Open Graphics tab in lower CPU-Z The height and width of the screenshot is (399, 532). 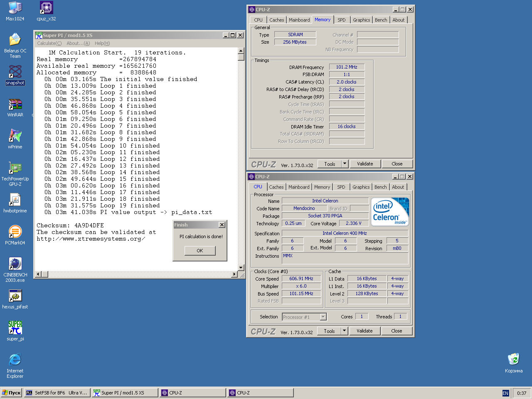(x=361, y=187)
